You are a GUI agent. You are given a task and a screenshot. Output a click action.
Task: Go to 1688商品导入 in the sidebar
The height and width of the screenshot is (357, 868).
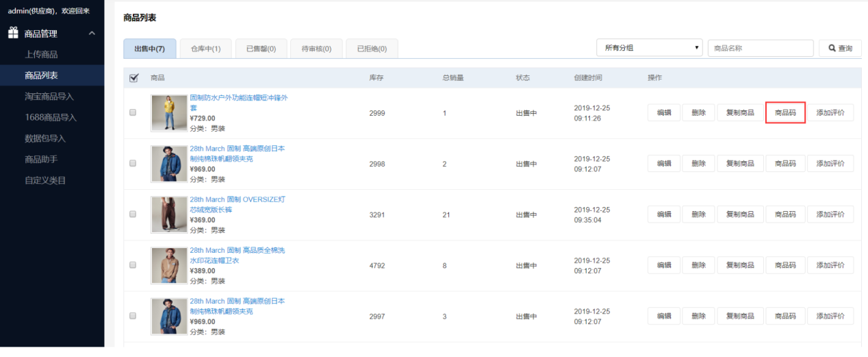tap(51, 117)
